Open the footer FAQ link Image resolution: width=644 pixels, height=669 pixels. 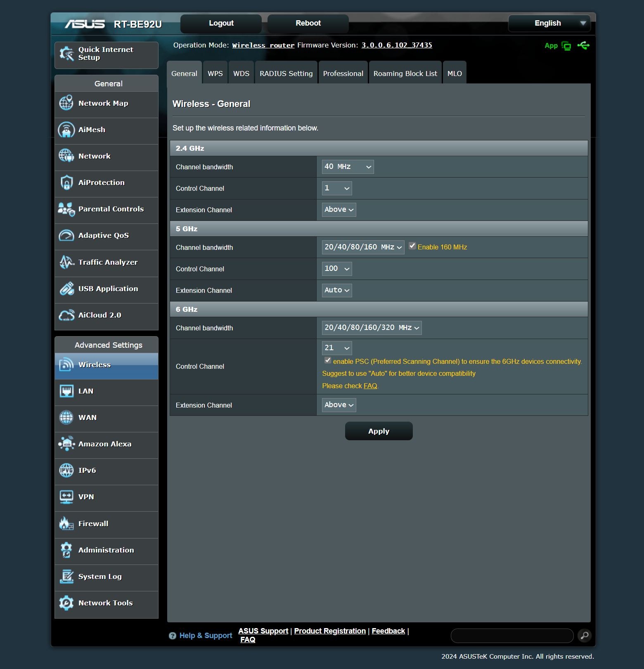tap(248, 640)
